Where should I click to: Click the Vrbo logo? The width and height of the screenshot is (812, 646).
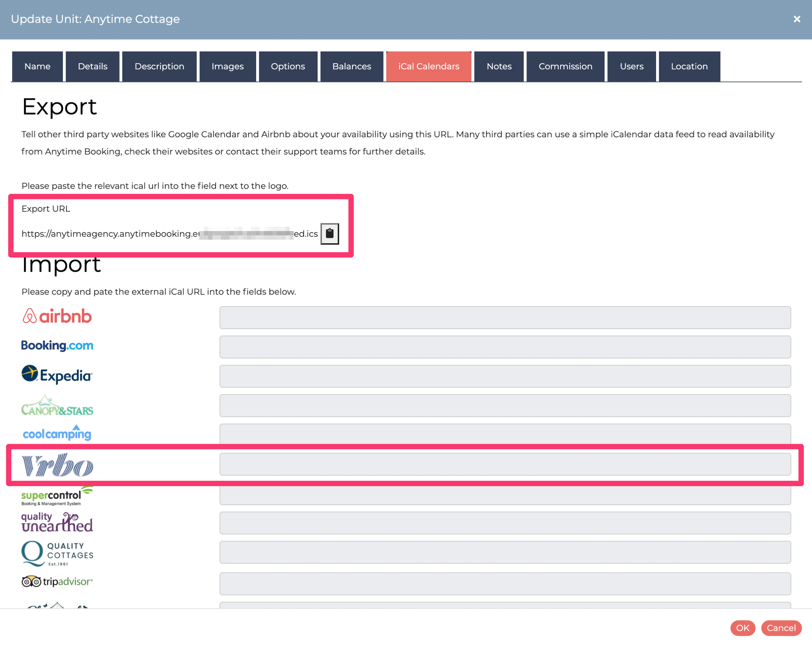[57, 465]
